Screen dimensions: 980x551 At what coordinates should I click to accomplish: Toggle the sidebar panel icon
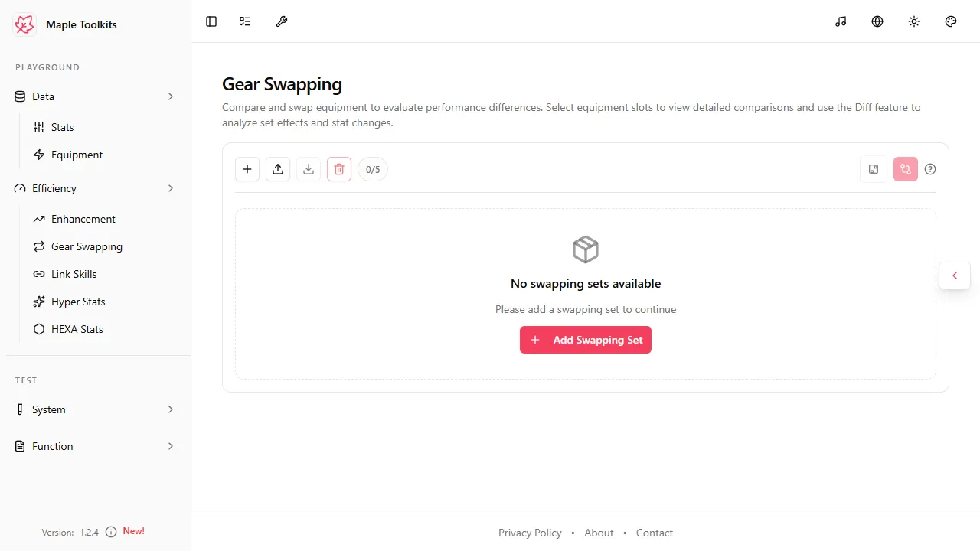click(x=211, y=21)
